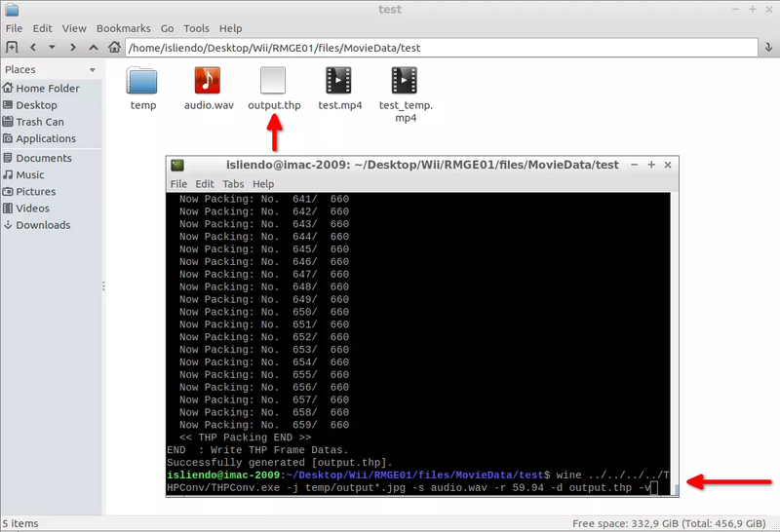The image size is (780, 532).
Task: Select the audio.wav file
Action: [x=207, y=81]
